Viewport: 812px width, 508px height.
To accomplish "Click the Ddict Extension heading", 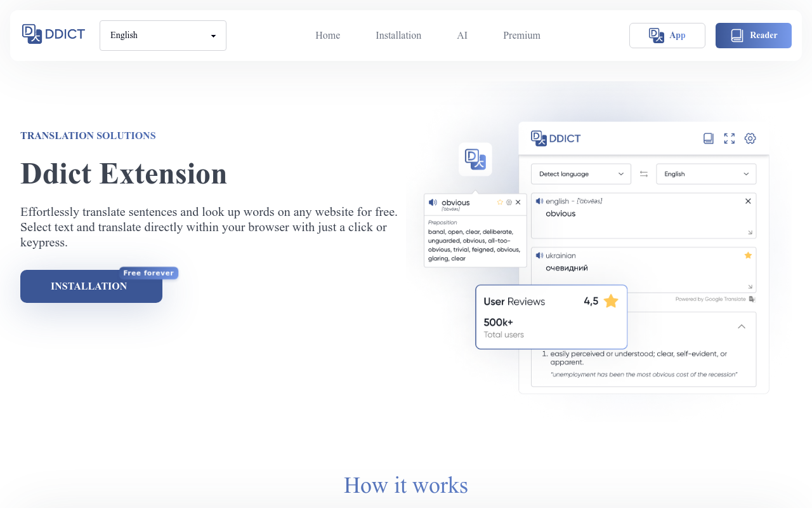I will tap(124, 173).
